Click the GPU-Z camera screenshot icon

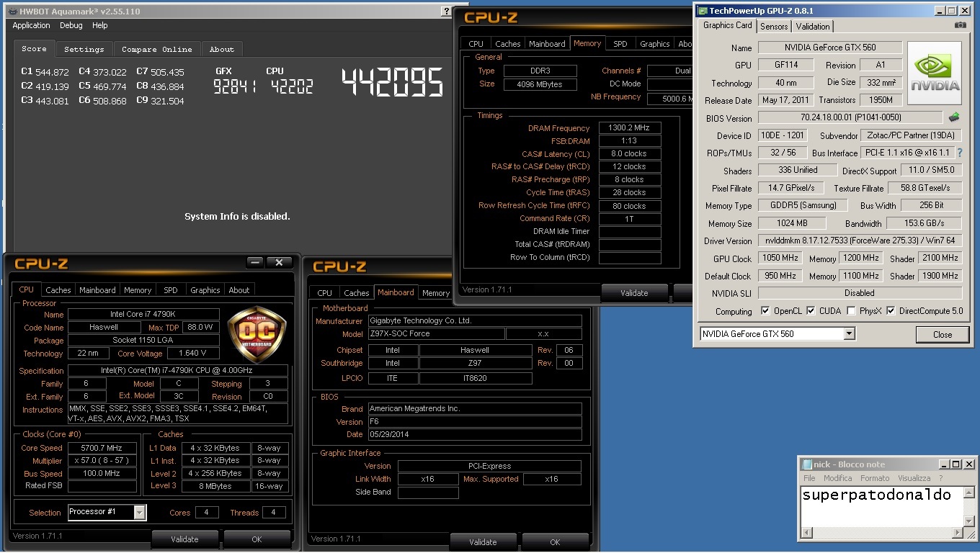[960, 25]
